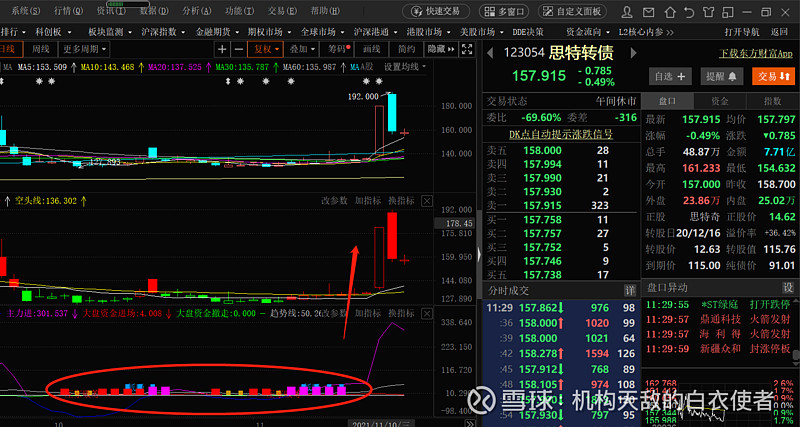
Task: Click 打开导航 to open navigation
Action: (742, 32)
